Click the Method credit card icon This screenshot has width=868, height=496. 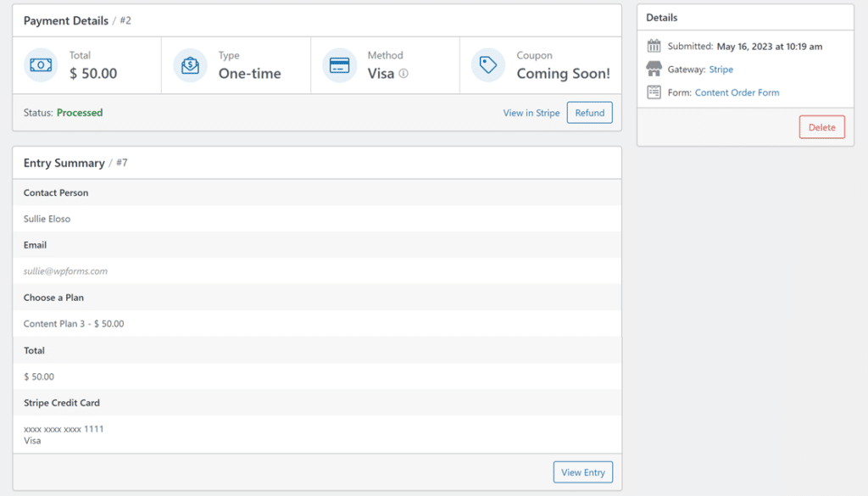(338, 64)
